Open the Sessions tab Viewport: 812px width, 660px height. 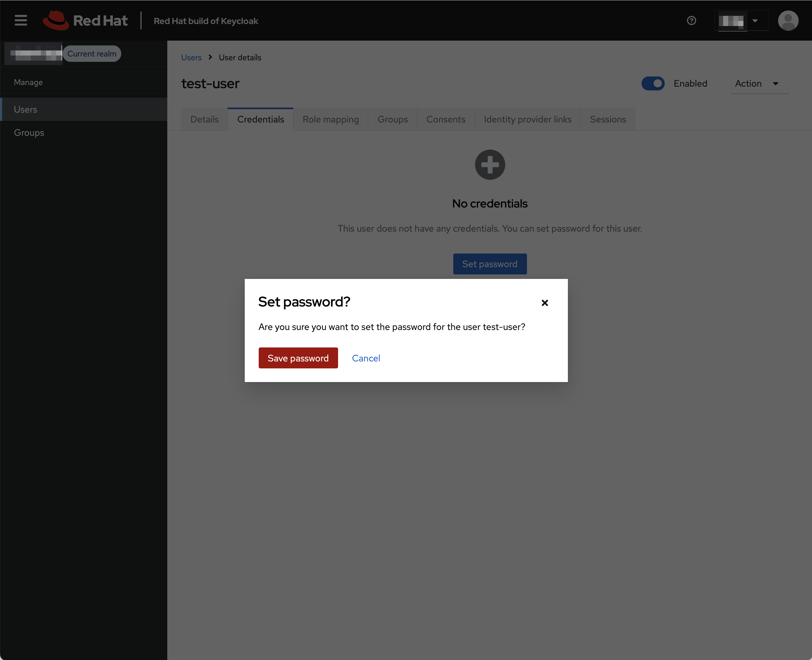coord(608,119)
